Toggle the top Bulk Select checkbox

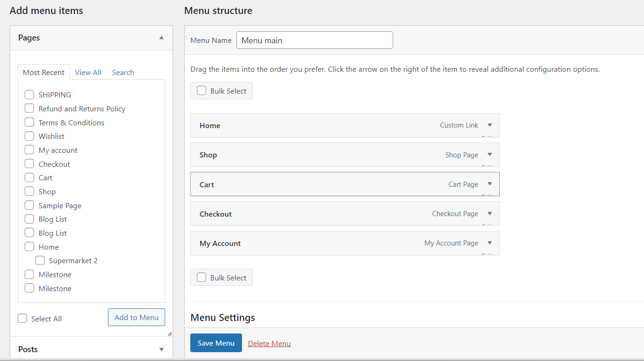coord(201,91)
